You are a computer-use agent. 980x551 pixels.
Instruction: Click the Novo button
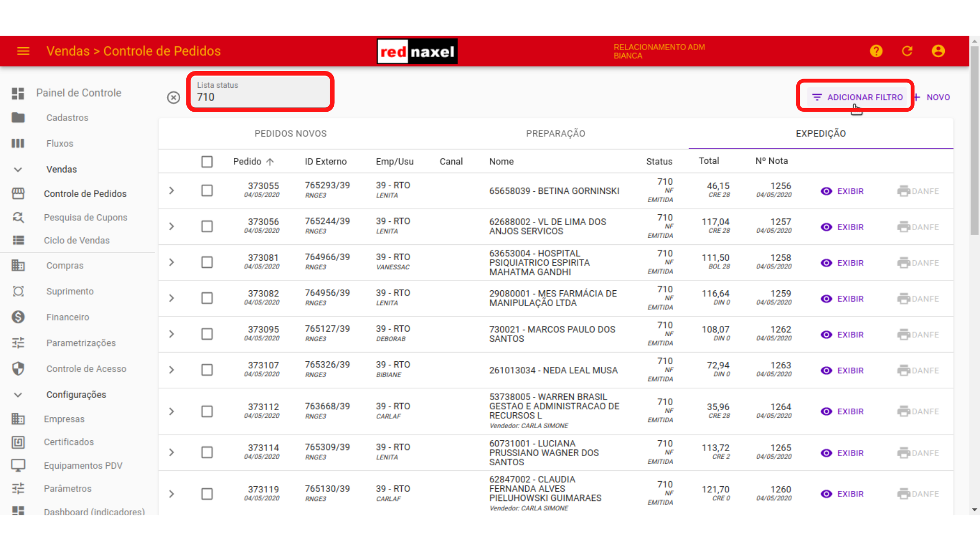click(x=933, y=97)
